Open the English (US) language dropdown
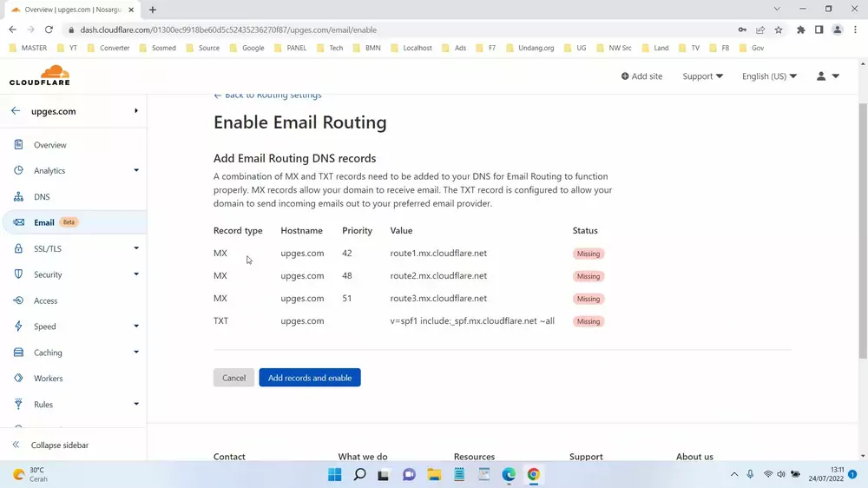Viewport: 868px width, 488px height. tap(769, 76)
